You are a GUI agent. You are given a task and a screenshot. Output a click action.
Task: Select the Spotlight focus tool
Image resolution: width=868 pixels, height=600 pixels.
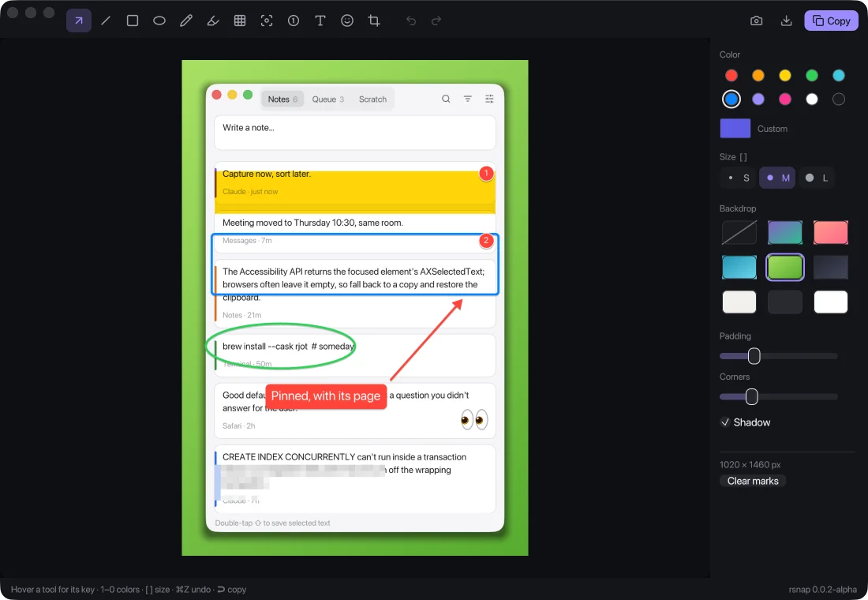click(267, 21)
